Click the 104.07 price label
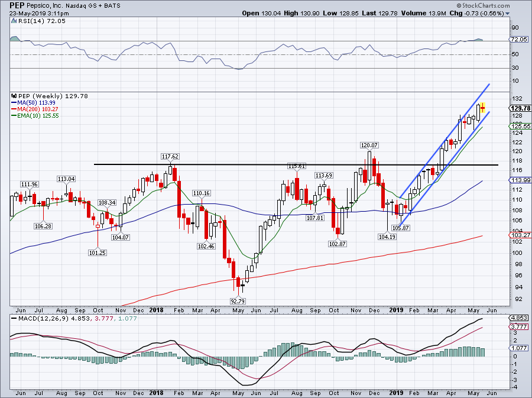 pos(121,237)
